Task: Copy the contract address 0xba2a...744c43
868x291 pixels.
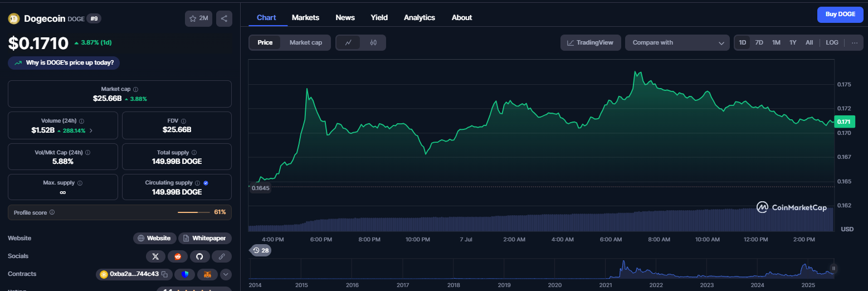Action: tap(164, 274)
